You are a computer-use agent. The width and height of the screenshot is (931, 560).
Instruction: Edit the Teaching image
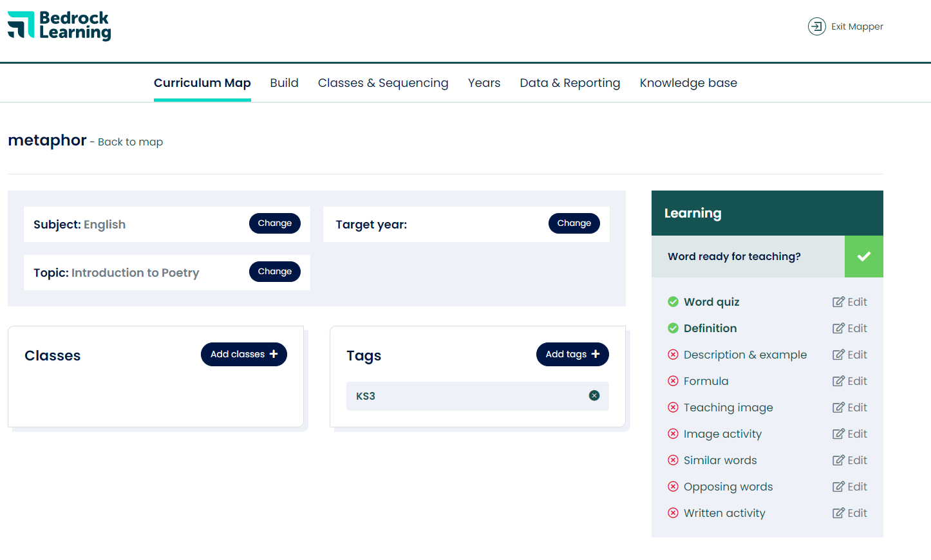[850, 407]
